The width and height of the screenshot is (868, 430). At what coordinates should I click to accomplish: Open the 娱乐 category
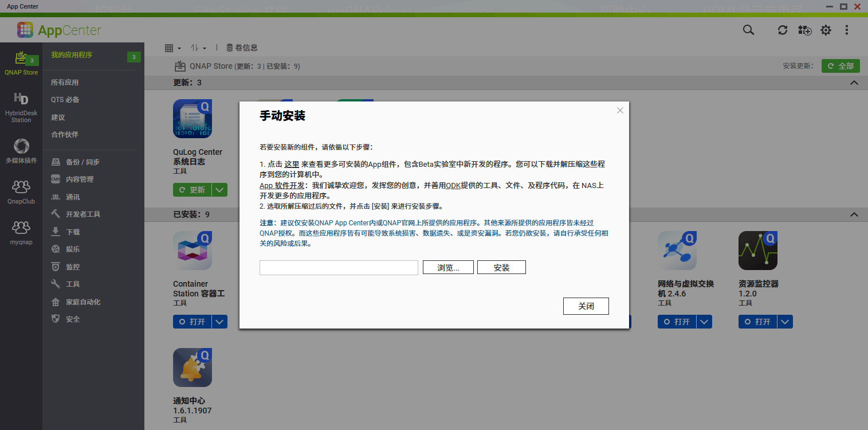[x=65, y=249]
